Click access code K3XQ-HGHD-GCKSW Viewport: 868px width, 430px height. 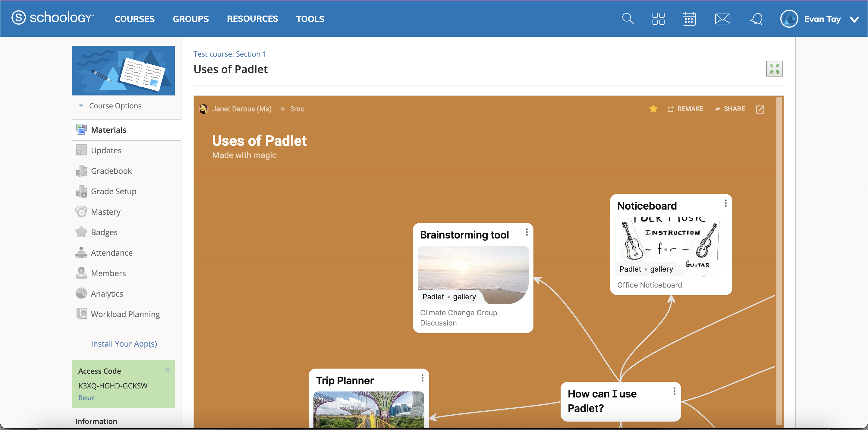pyautogui.click(x=112, y=385)
